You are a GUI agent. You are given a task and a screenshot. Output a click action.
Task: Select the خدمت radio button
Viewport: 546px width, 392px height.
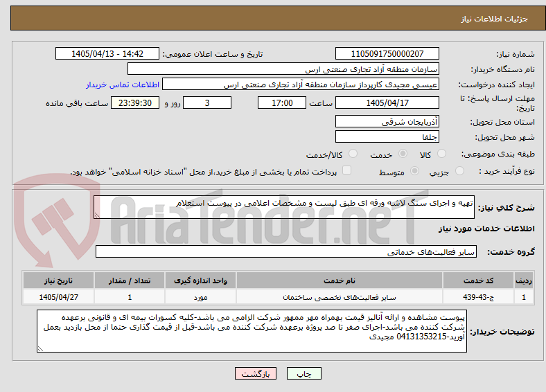pyautogui.click(x=403, y=154)
